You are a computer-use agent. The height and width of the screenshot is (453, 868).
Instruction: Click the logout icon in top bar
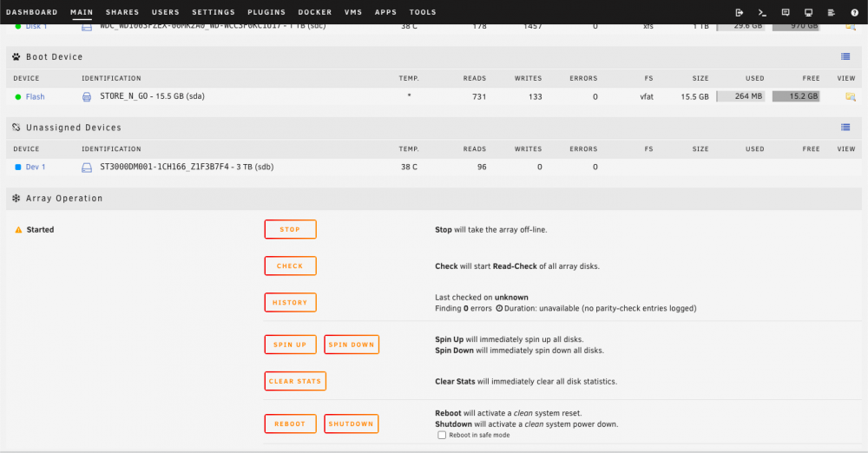point(739,12)
